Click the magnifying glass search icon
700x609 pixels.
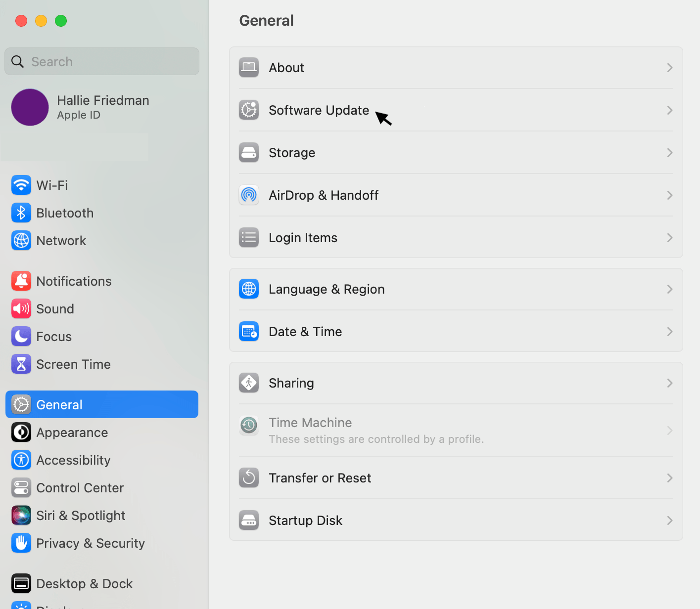point(17,61)
